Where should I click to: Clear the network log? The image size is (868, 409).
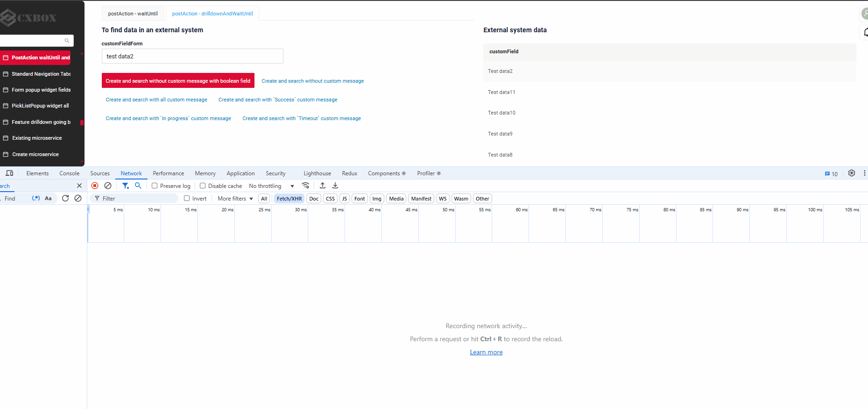coord(108,186)
